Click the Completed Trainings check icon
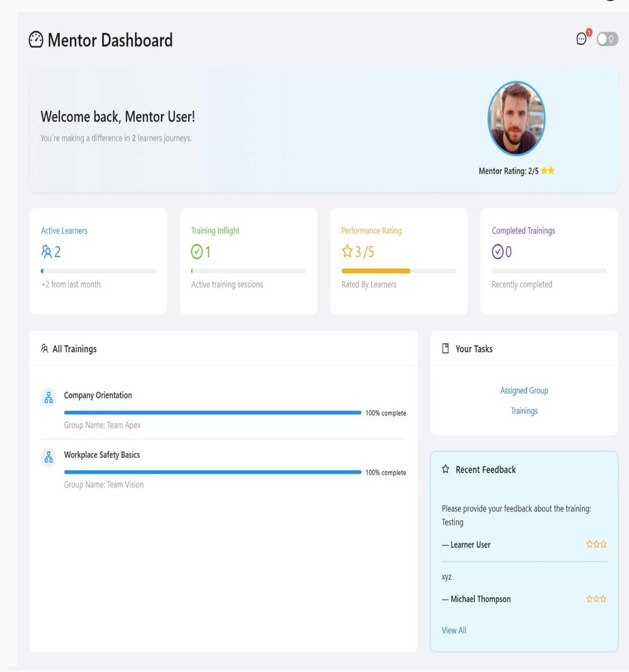 point(497,252)
